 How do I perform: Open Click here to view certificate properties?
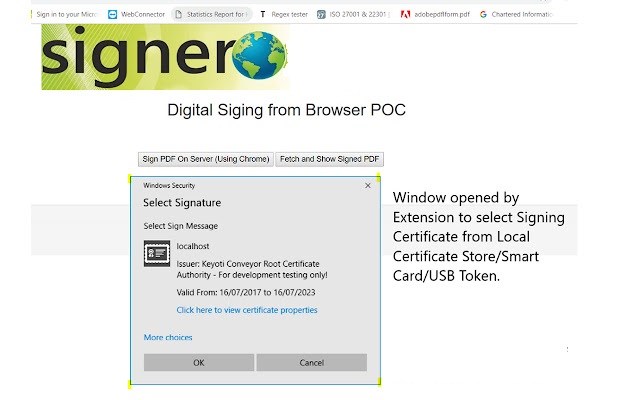pyautogui.click(x=247, y=310)
